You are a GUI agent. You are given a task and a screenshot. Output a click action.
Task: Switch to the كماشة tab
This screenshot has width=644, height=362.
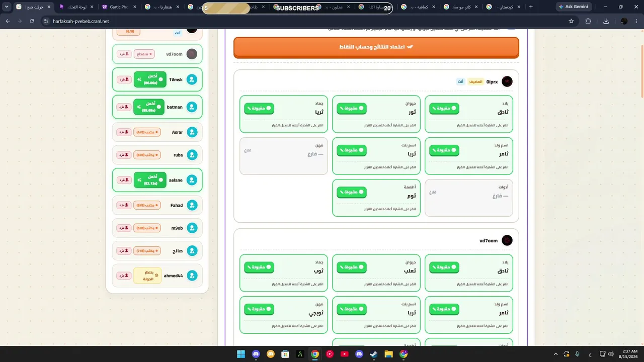click(418, 7)
